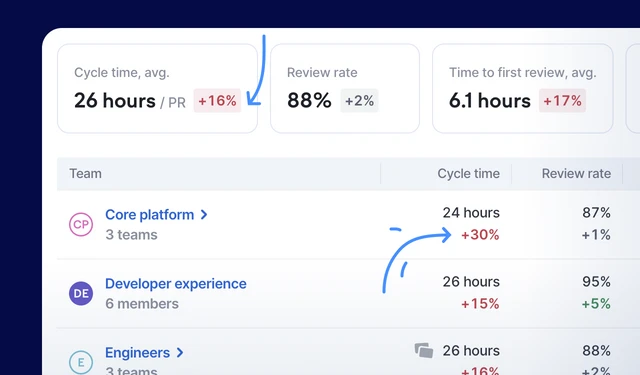This screenshot has width=640, height=375.
Task: Click the DE avatar for Developer experience
Action: 81,293
